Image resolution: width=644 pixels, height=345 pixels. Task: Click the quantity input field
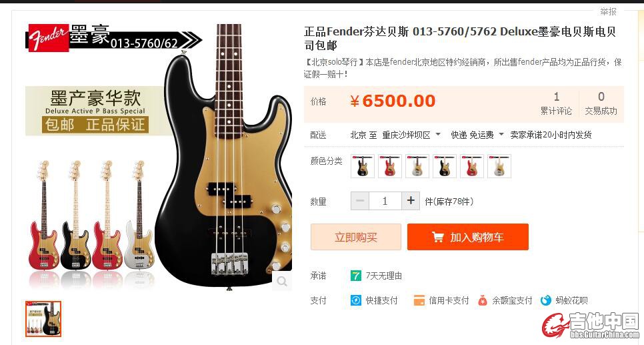coord(385,201)
